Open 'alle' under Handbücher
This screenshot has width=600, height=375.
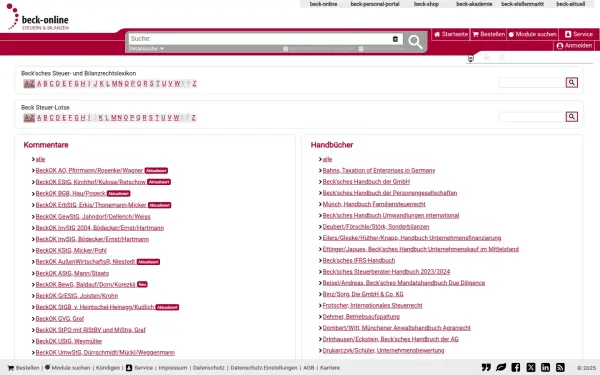pos(327,159)
